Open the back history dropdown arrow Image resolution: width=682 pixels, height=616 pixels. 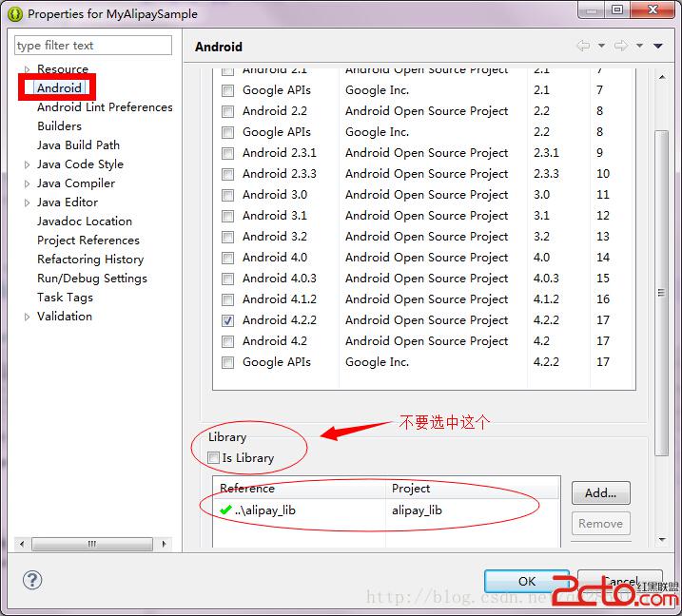(601, 46)
